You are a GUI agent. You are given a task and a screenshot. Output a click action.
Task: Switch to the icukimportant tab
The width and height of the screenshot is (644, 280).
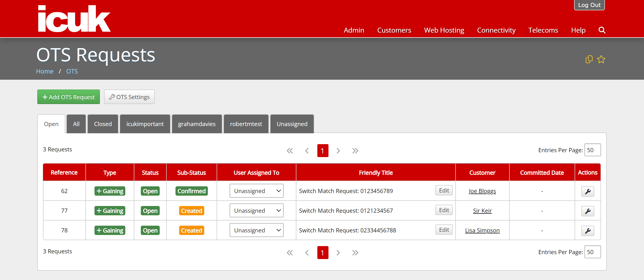[145, 124]
